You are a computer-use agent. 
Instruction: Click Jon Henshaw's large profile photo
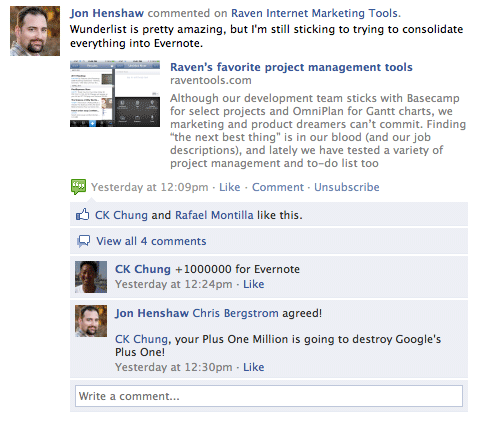35,31
